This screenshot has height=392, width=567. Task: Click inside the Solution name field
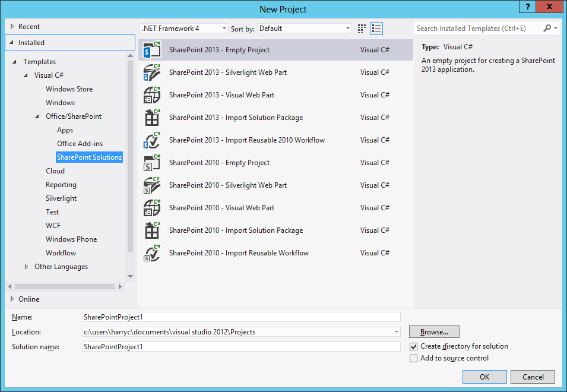click(237, 346)
